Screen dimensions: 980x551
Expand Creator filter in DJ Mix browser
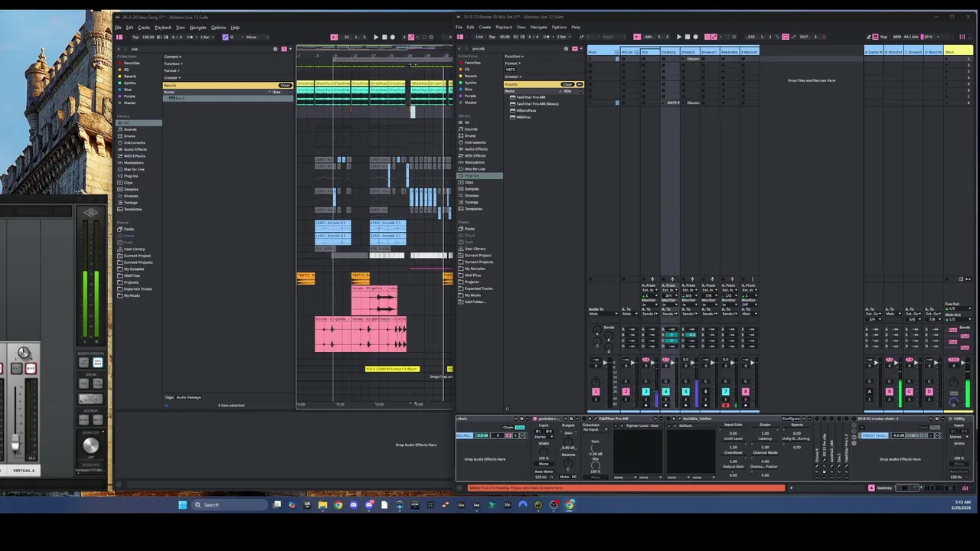click(513, 77)
